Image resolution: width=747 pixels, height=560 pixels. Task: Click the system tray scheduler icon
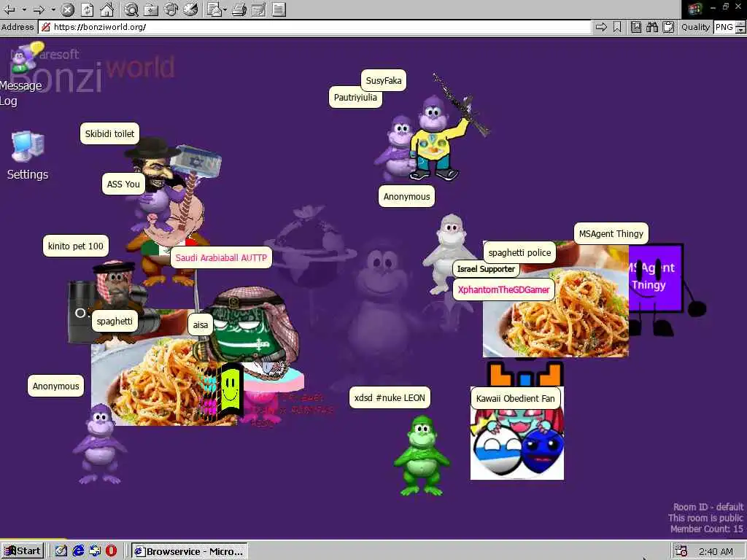pos(681,551)
